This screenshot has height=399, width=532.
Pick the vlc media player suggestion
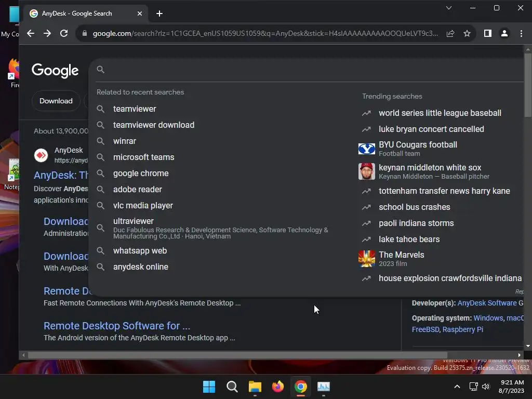[x=143, y=206]
